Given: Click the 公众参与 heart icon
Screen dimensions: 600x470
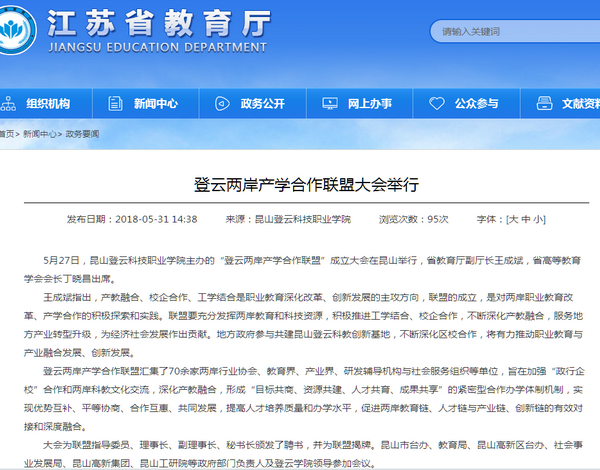Looking at the screenshot, I should pyautogui.click(x=436, y=103).
